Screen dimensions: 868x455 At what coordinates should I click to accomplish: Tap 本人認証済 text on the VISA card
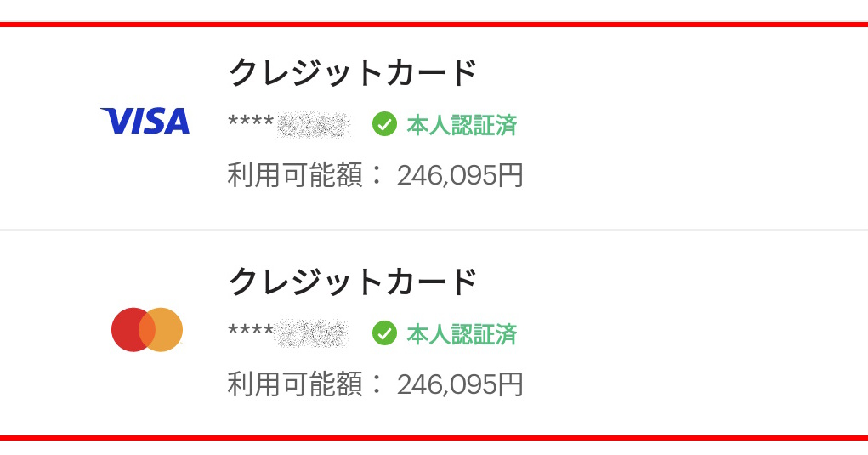462,125
